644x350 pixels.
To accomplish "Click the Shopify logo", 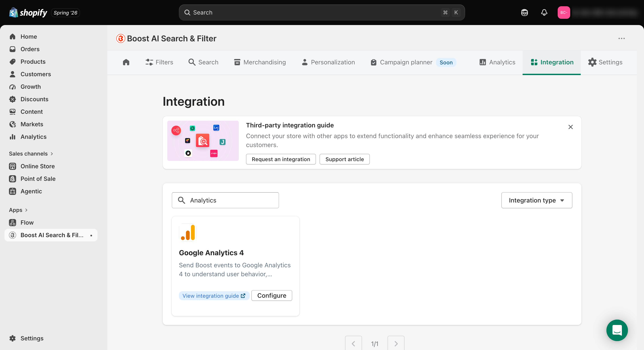I will point(28,13).
